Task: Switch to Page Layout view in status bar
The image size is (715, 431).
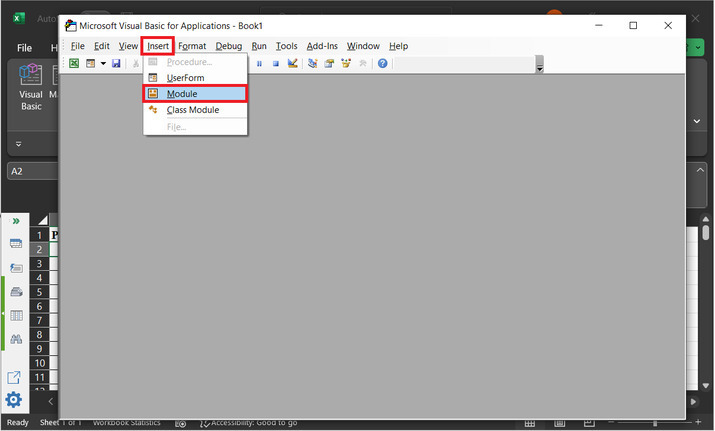Action: (560, 423)
